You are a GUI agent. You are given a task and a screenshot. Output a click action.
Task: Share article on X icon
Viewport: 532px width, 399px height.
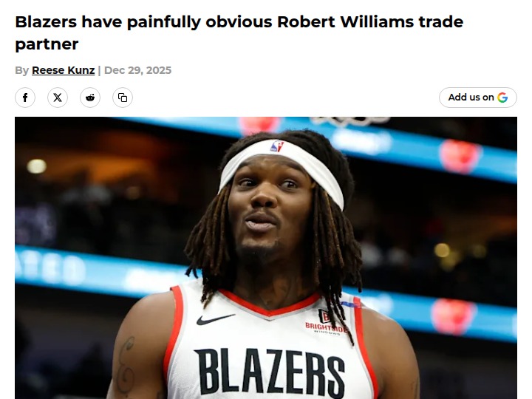coord(58,98)
